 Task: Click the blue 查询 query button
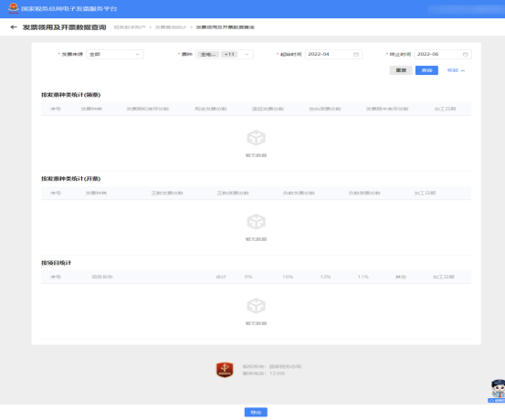pos(426,70)
